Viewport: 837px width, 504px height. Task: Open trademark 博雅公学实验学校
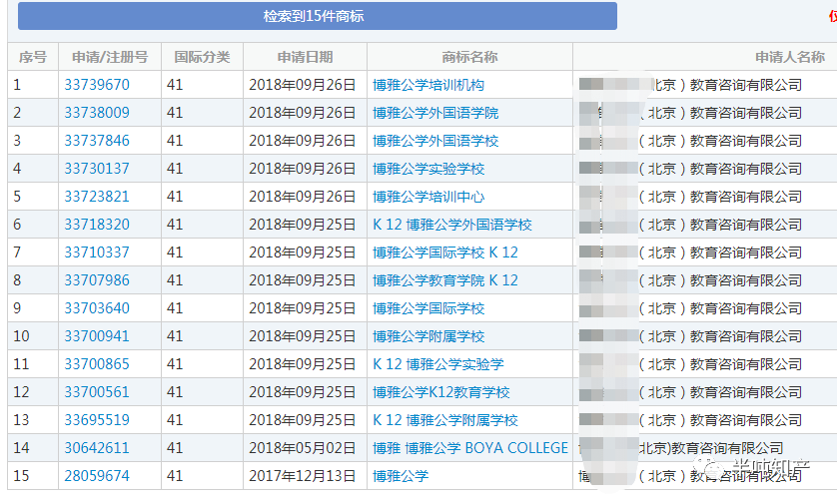coord(428,169)
